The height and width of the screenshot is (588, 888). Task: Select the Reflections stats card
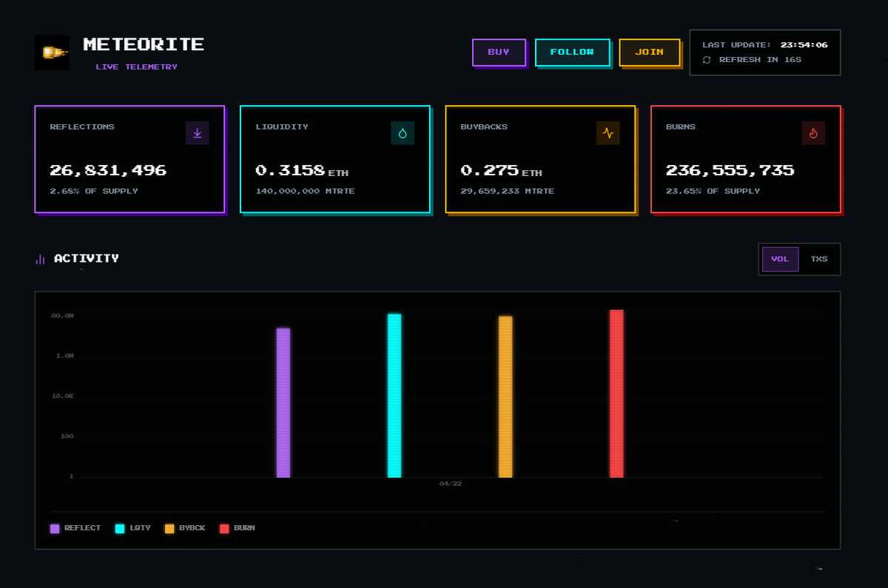point(129,159)
